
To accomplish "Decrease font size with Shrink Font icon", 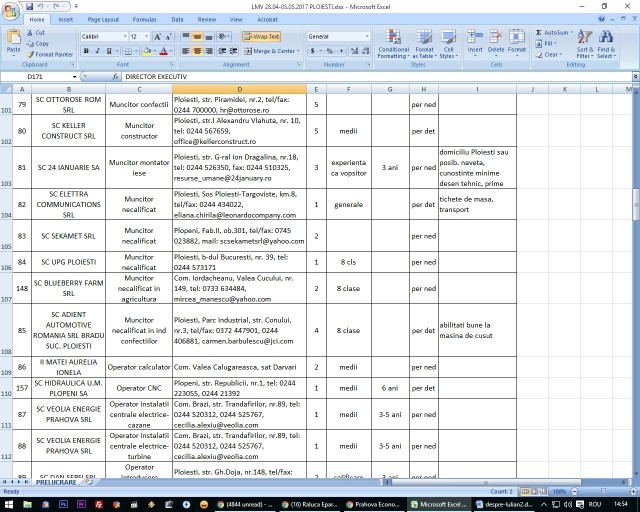I will 169,37.
